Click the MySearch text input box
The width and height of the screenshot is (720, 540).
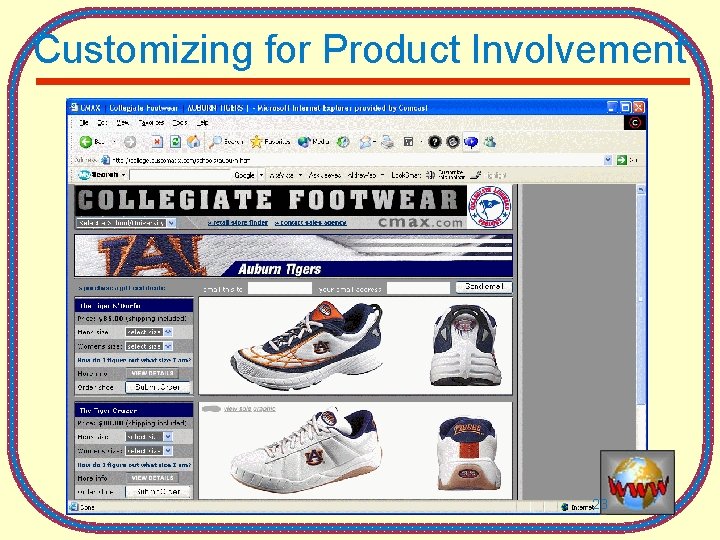180,175
